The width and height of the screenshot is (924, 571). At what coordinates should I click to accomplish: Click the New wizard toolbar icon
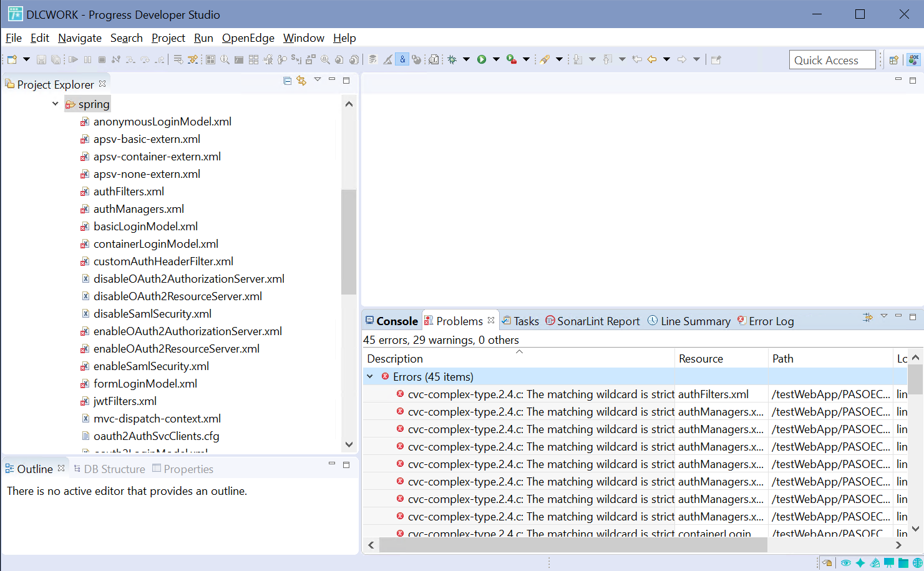tap(12, 60)
